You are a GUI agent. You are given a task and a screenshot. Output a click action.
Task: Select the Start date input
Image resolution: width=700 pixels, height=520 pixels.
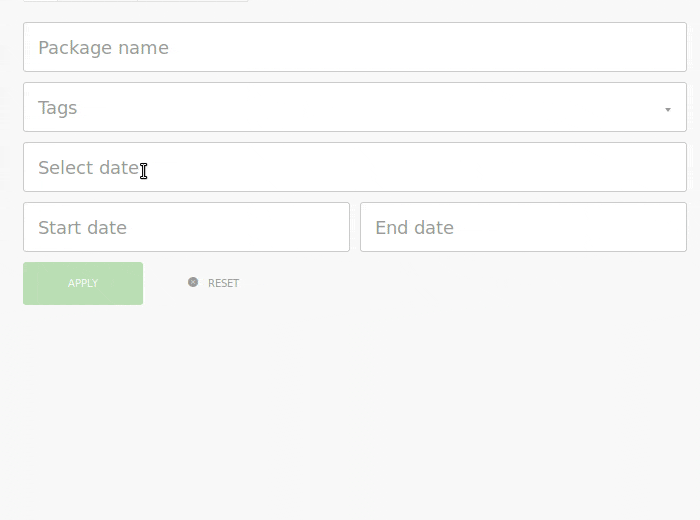point(186,227)
